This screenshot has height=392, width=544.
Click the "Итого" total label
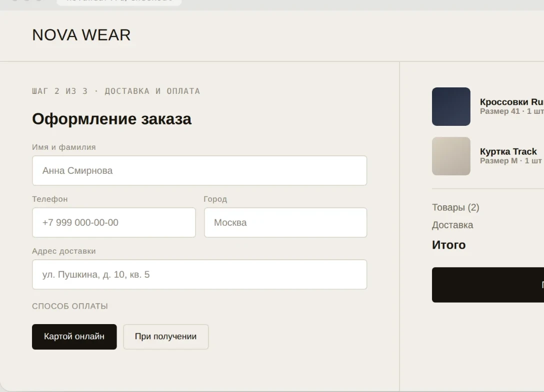(x=448, y=245)
